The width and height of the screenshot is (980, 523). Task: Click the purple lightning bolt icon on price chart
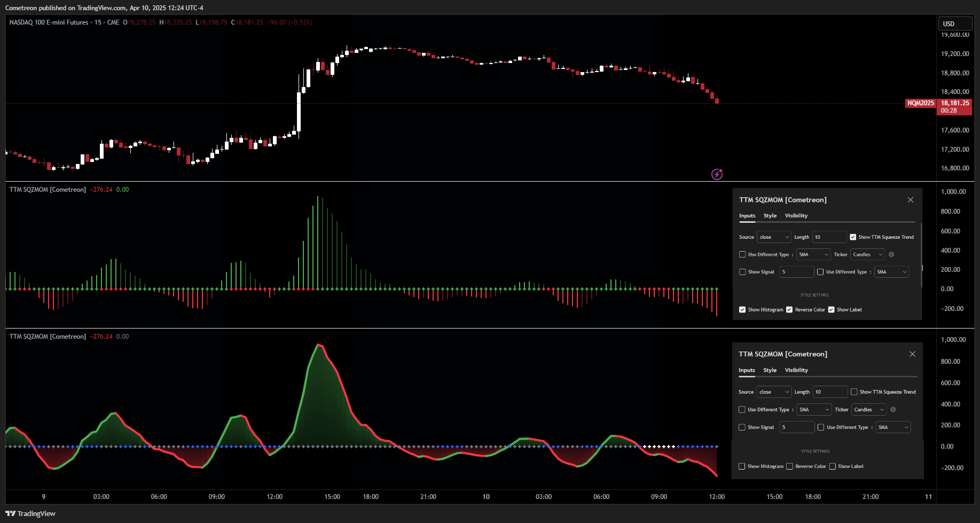pos(717,174)
